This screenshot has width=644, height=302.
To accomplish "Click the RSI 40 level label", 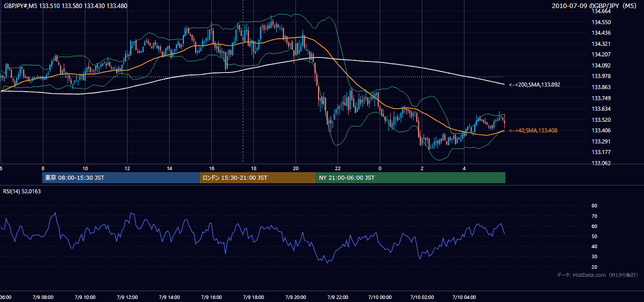I will click(x=594, y=246).
